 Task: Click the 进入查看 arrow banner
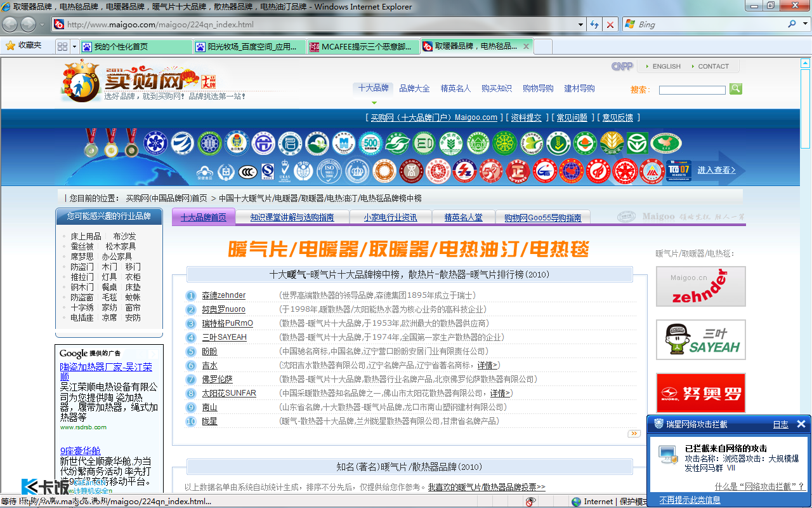pos(717,170)
